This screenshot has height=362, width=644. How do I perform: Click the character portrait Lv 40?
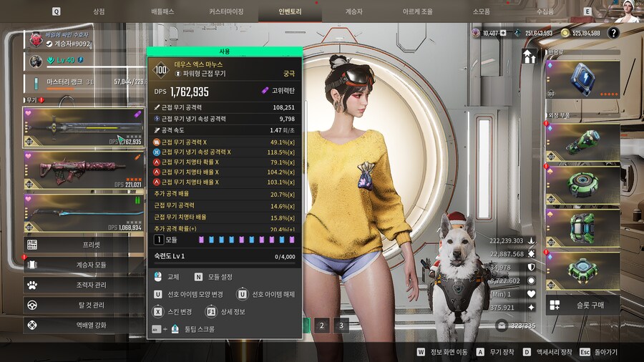(36, 61)
